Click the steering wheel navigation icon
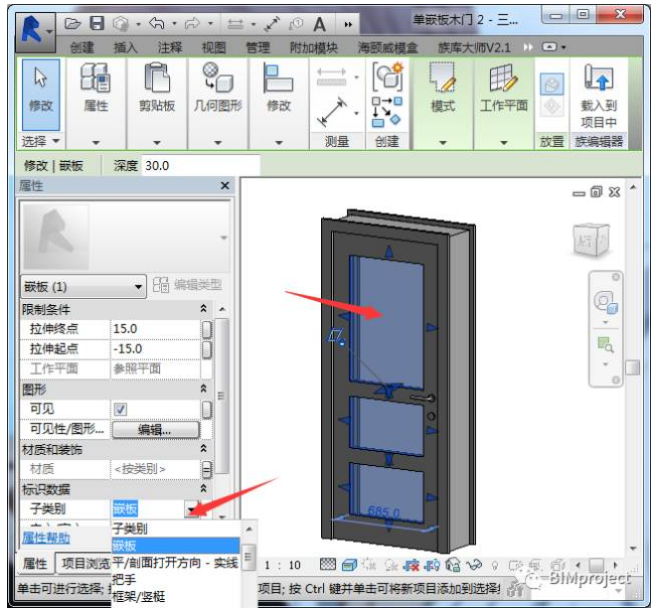This screenshot has width=661, height=615. (x=605, y=302)
